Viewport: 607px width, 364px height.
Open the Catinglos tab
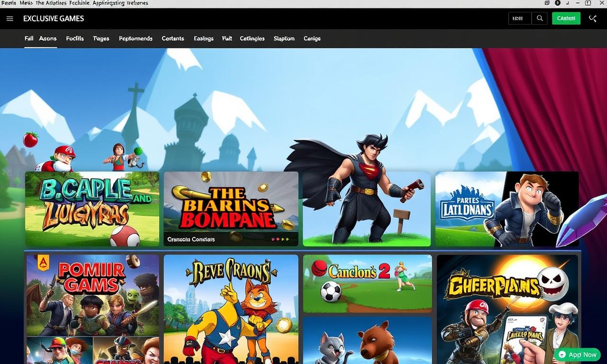252,38
